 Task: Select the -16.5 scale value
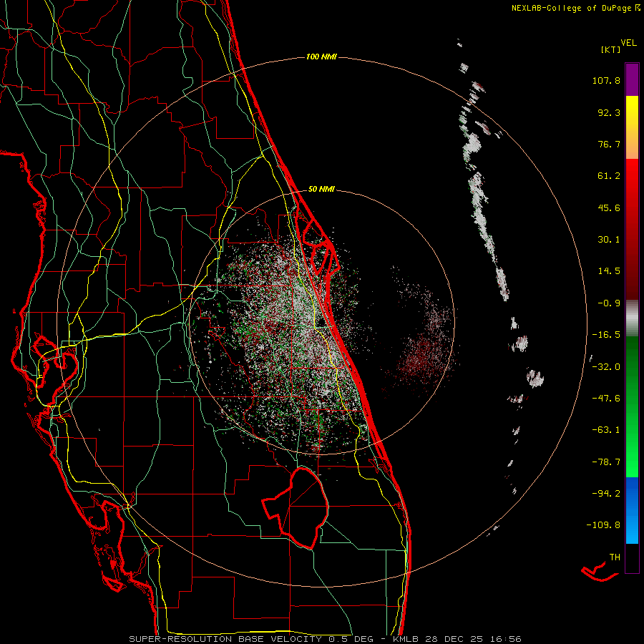(606, 335)
